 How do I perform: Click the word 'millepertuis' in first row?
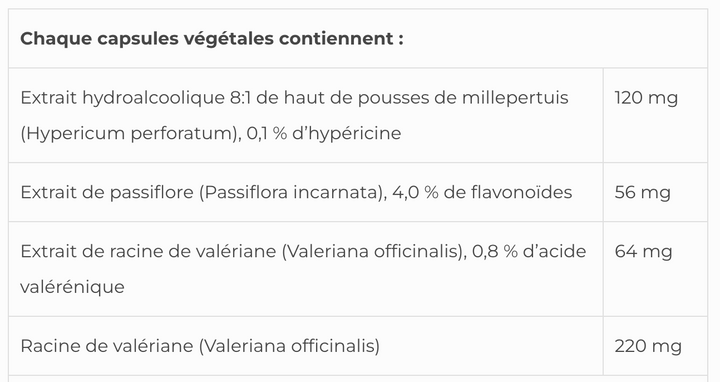coord(515,98)
